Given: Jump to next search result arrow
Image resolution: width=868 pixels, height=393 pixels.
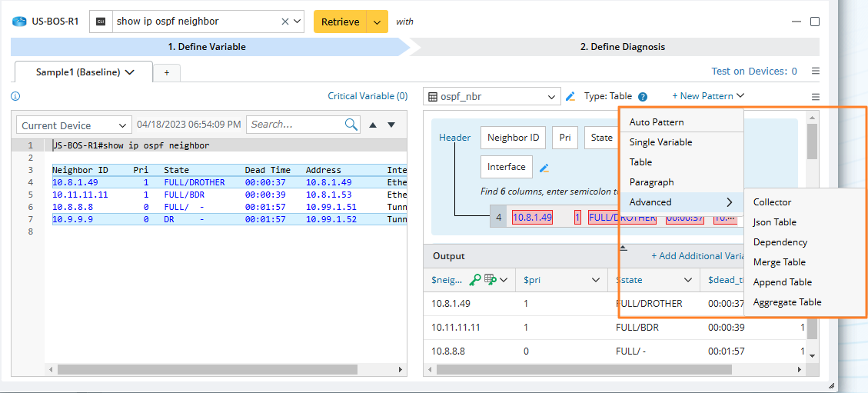Looking at the screenshot, I should point(391,125).
